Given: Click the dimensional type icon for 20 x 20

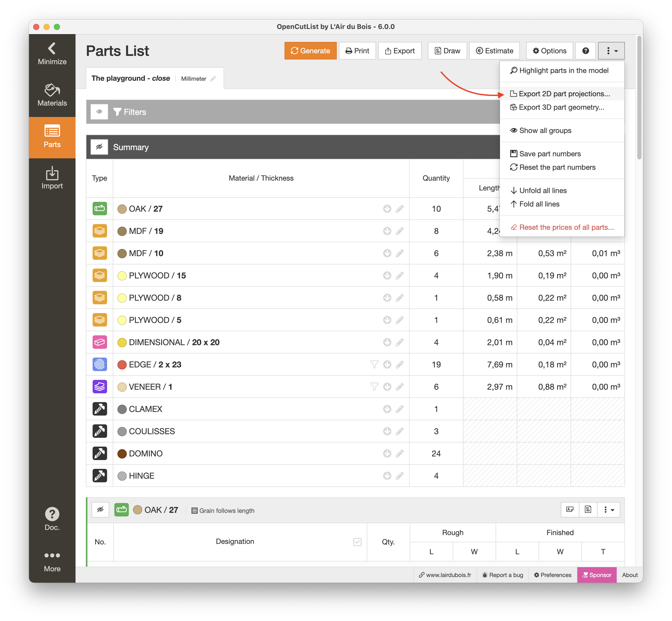Looking at the screenshot, I should [100, 342].
